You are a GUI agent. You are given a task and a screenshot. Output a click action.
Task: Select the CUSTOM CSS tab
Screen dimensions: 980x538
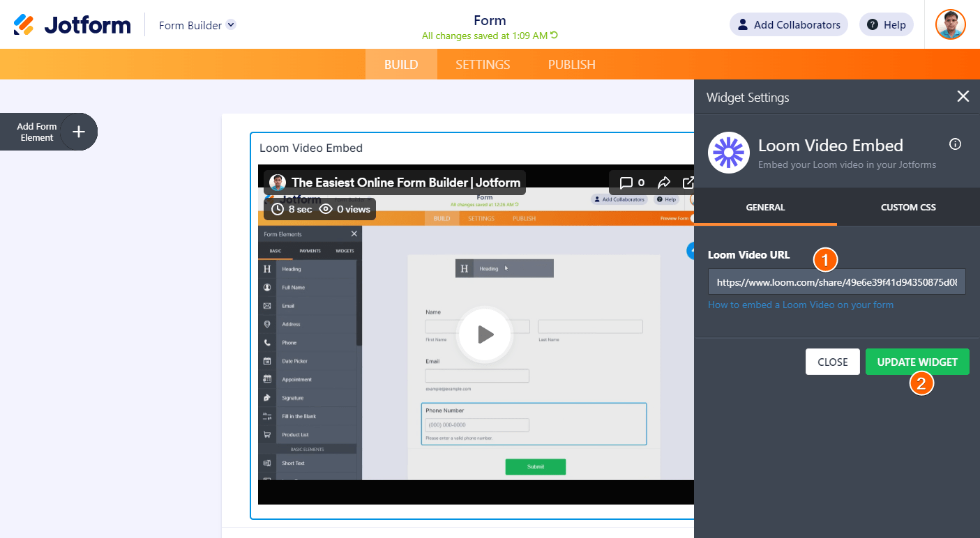[908, 207]
